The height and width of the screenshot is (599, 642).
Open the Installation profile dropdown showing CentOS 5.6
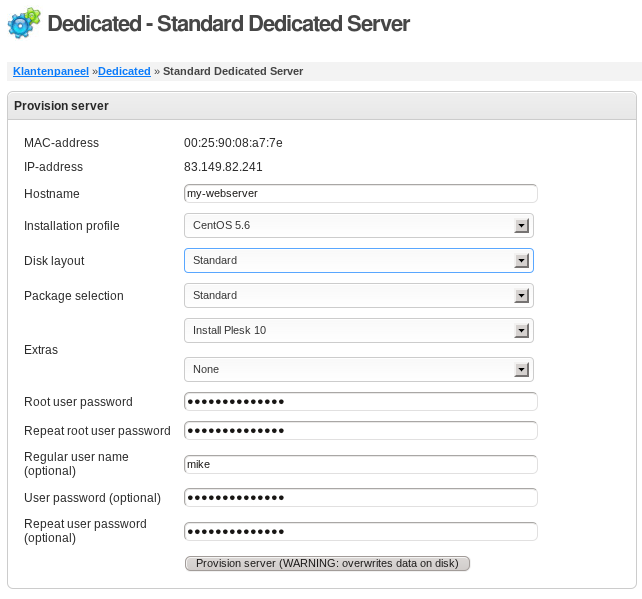(359, 225)
